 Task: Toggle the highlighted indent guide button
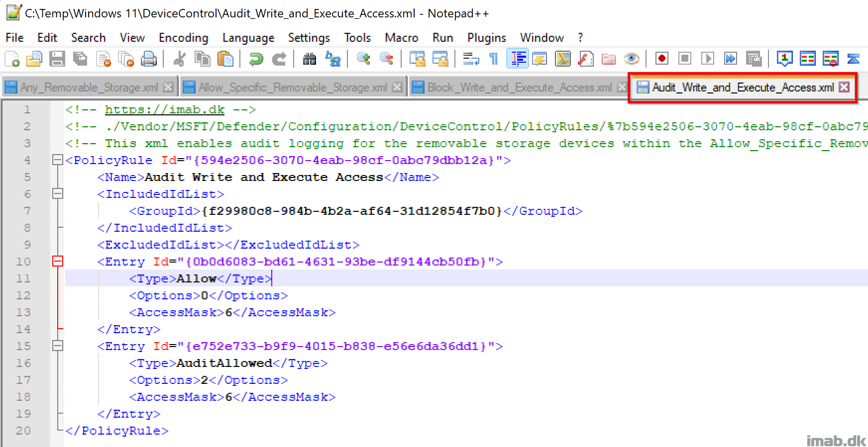(x=518, y=59)
